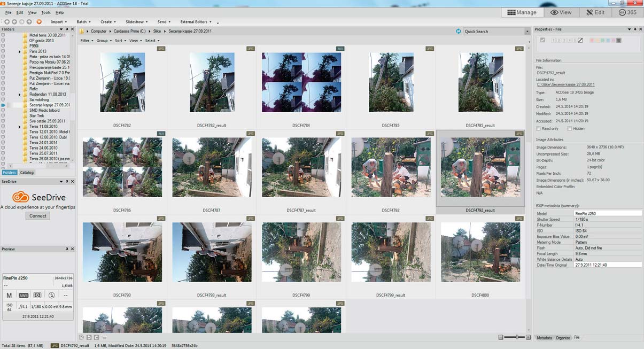Click rotate right icon below thumbnails
The width and height of the screenshot is (644, 349).
pos(96,337)
